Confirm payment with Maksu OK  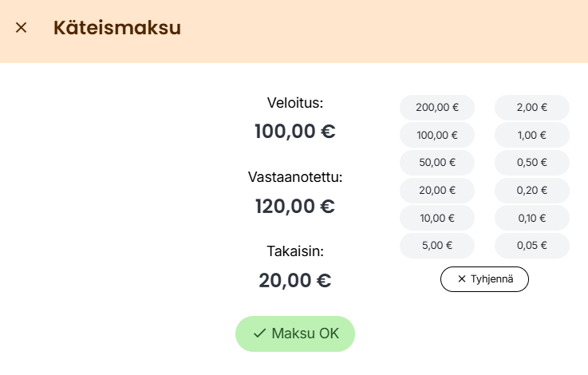(295, 334)
